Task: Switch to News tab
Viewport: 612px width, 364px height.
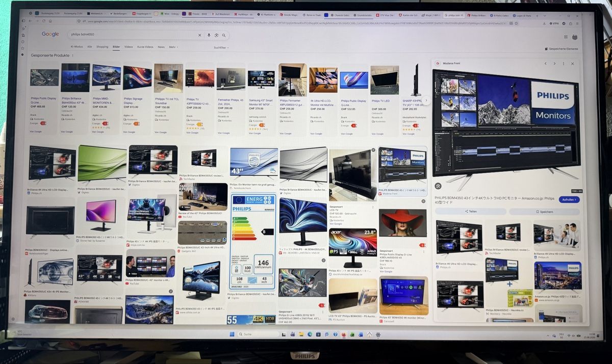Action: [161, 46]
